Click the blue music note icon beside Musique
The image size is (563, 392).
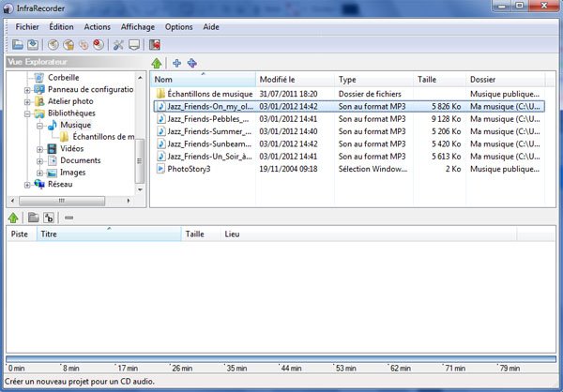tap(52, 125)
